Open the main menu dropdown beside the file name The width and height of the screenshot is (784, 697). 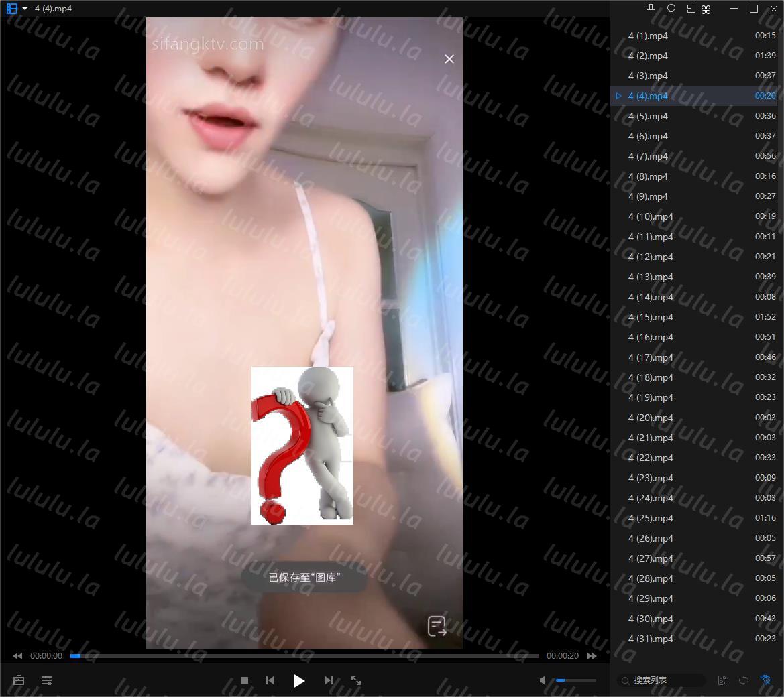[25, 9]
